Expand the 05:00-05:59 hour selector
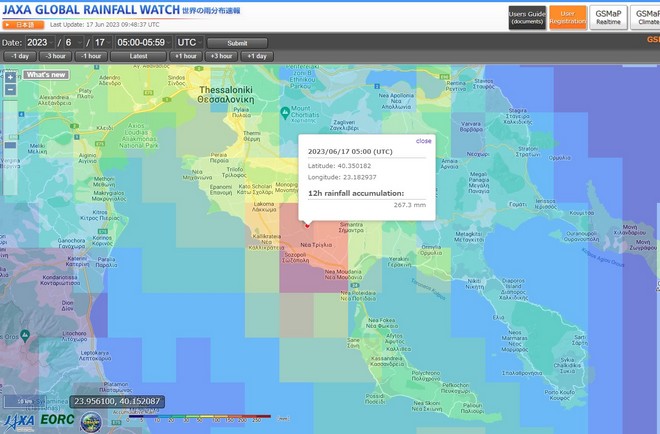This screenshot has width=660, height=434. coord(143,43)
